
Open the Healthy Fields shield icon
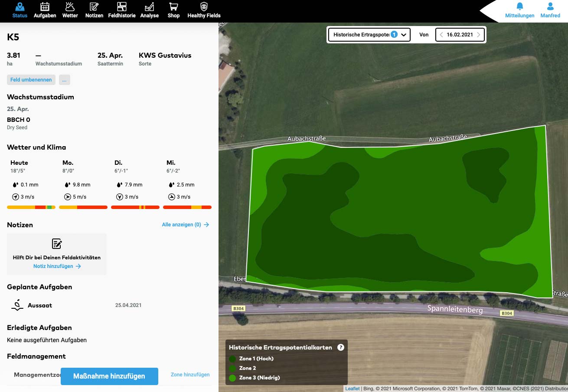(204, 7)
